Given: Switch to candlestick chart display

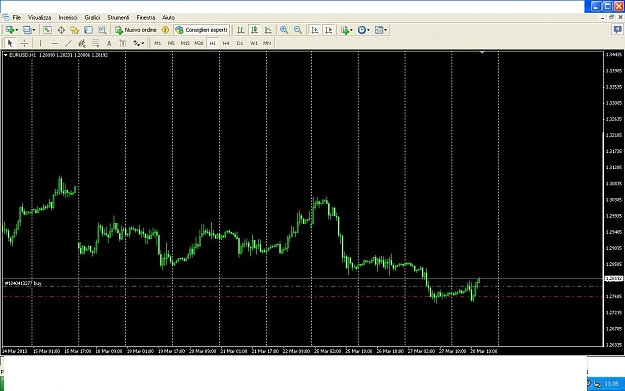Looking at the screenshot, I should point(254,30).
